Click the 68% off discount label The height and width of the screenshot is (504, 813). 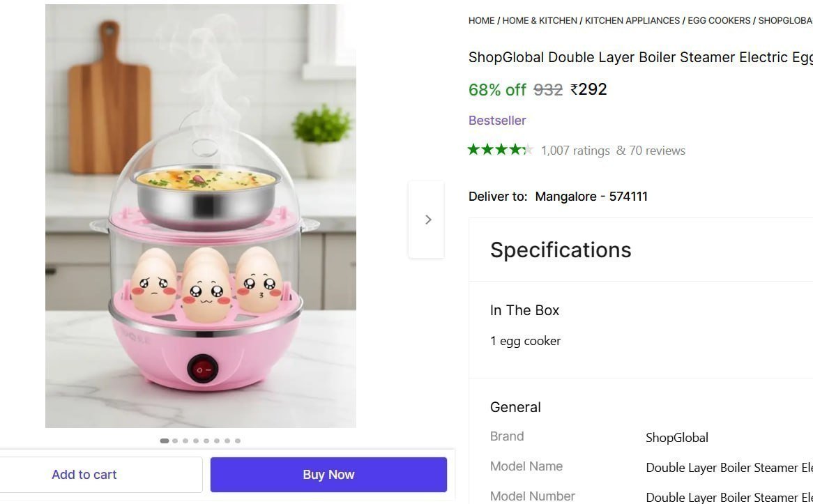[x=497, y=89]
